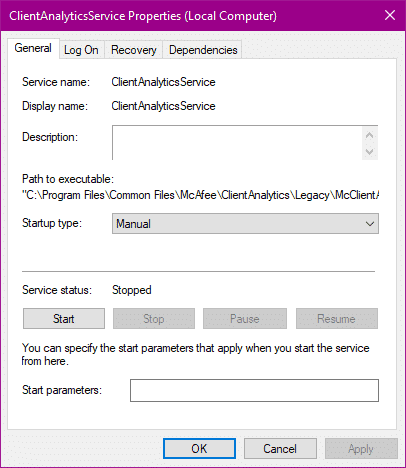Screen dimensions: 406x468
Task: Open the Log On tab
Action: 81,50
